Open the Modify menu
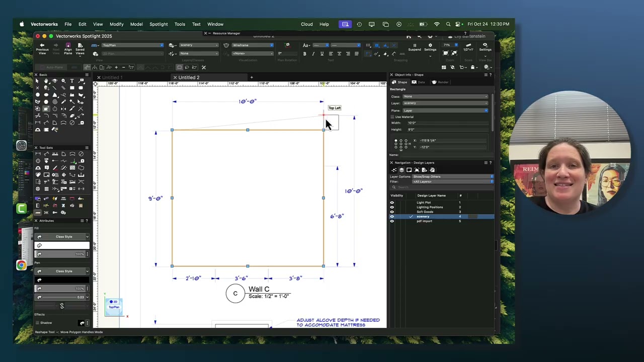The image size is (644, 362). click(x=116, y=24)
